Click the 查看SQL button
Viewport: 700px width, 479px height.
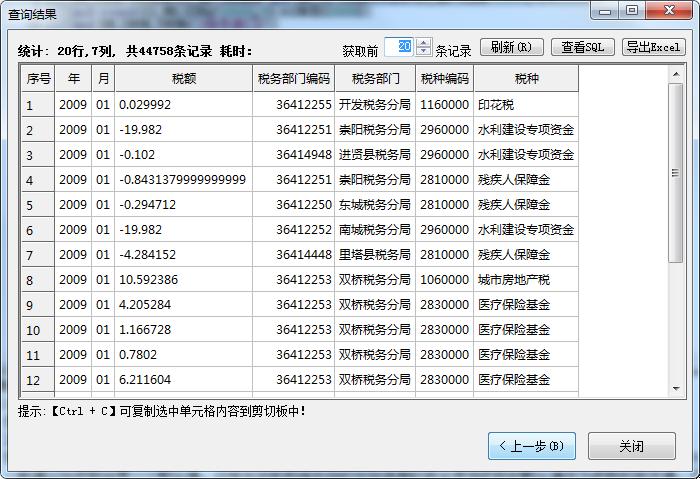tap(582, 48)
